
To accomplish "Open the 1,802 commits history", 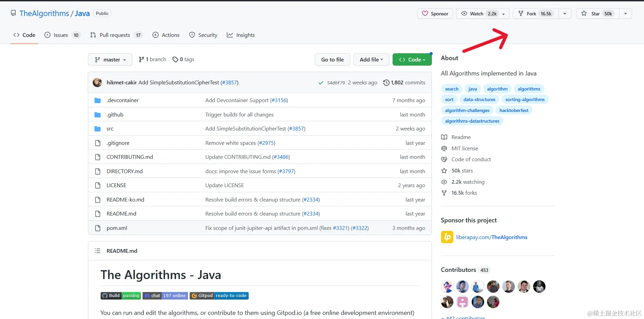I will pyautogui.click(x=404, y=83).
